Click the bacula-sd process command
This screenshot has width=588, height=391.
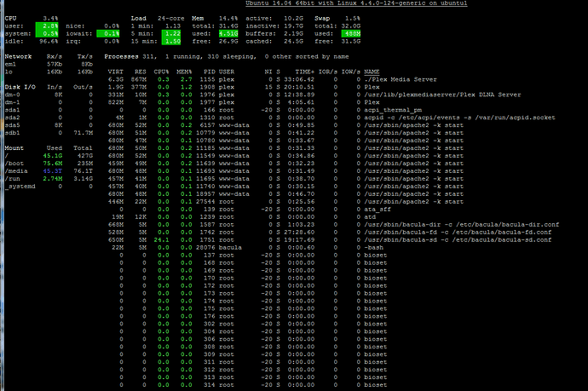pyautogui.click(x=458, y=239)
